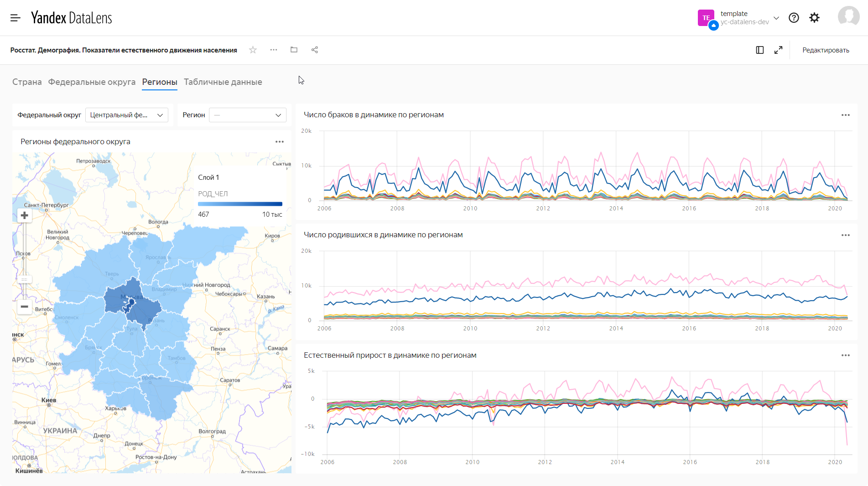
Task: Toggle the side panel layout icon
Action: coord(759,50)
